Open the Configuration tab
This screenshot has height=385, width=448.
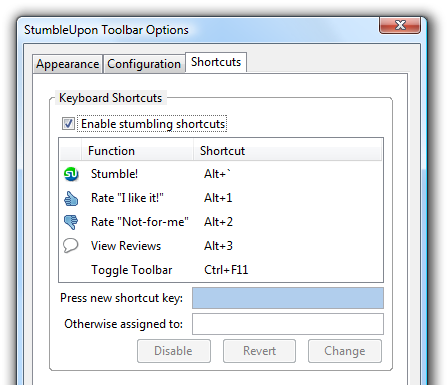click(x=144, y=64)
